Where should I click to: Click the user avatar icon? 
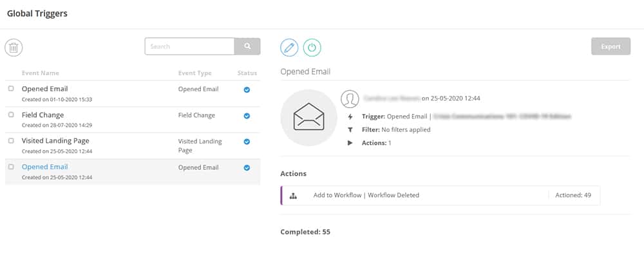pyautogui.click(x=350, y=98)
